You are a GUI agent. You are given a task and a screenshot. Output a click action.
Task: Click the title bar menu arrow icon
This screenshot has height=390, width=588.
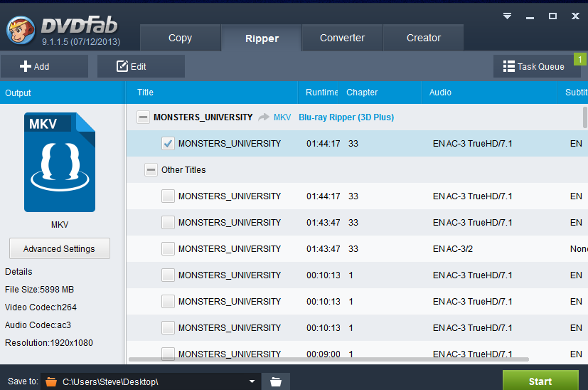click(x=507, y=16)
